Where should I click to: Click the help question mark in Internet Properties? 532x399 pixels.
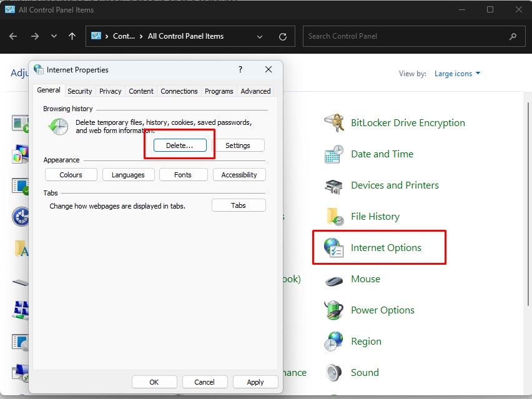pyautogui.click(x=240, y=69)
